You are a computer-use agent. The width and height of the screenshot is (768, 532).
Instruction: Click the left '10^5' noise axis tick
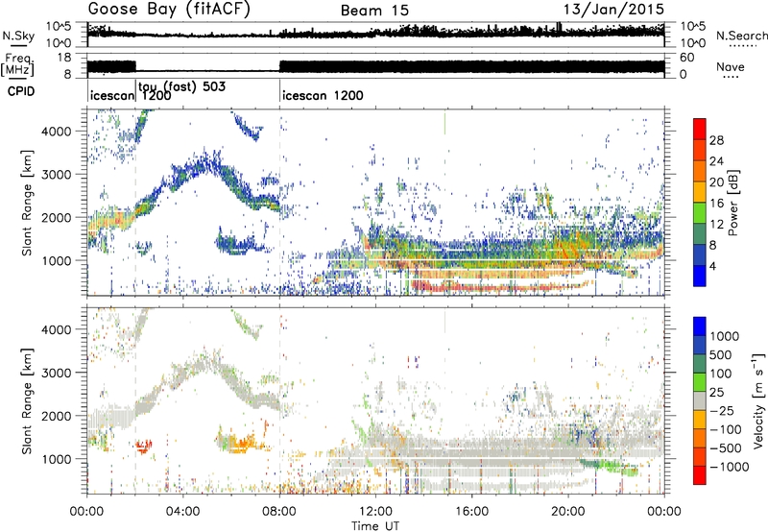click(x=59, y=26)
